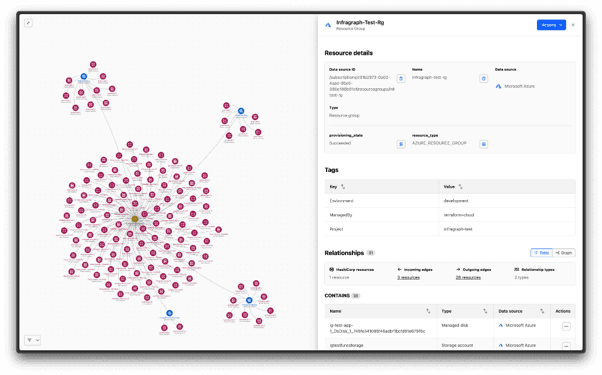602x375 pixels.
Task: Click the AZURE_RESOURCE_GROUP value
Action: pyautogui.click(x=439, y=143)
